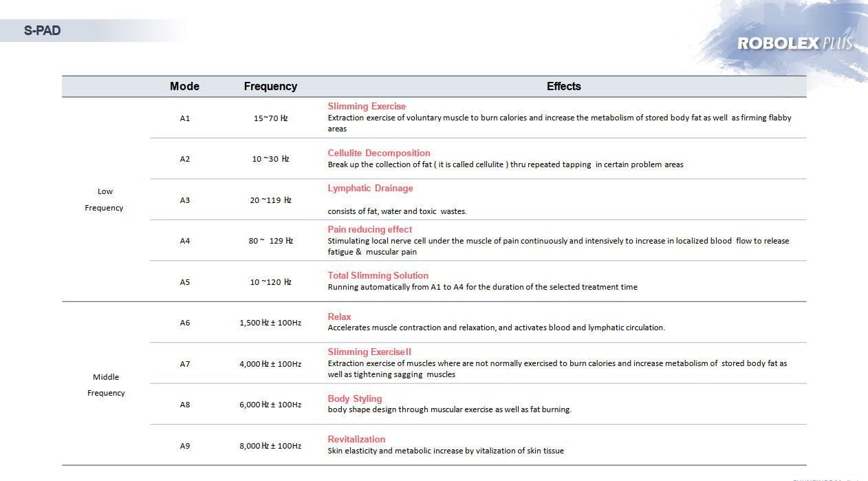Click the 'Running automatically from A1 to A4' description
Viewport: 868px width, 481px height.
point(482,287)
